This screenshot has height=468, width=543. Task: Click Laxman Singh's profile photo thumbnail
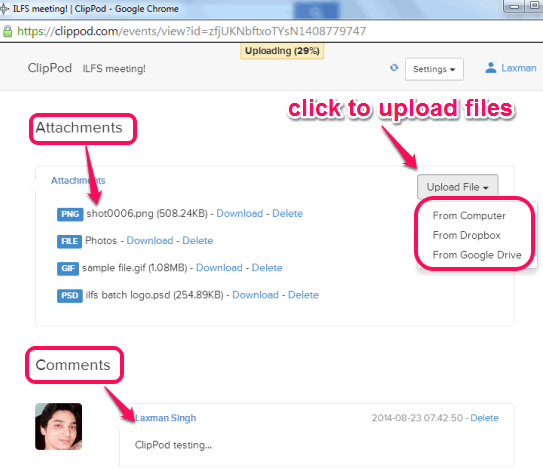[59, 426]
